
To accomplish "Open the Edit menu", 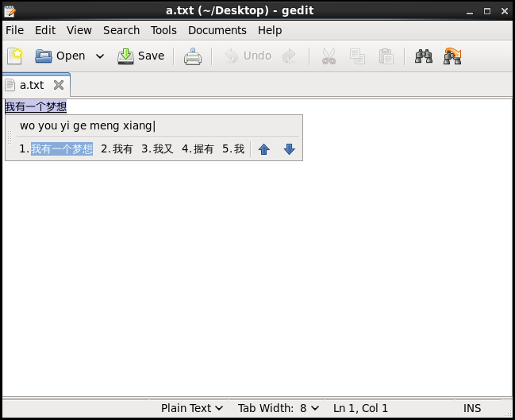I will click(45, 30).
